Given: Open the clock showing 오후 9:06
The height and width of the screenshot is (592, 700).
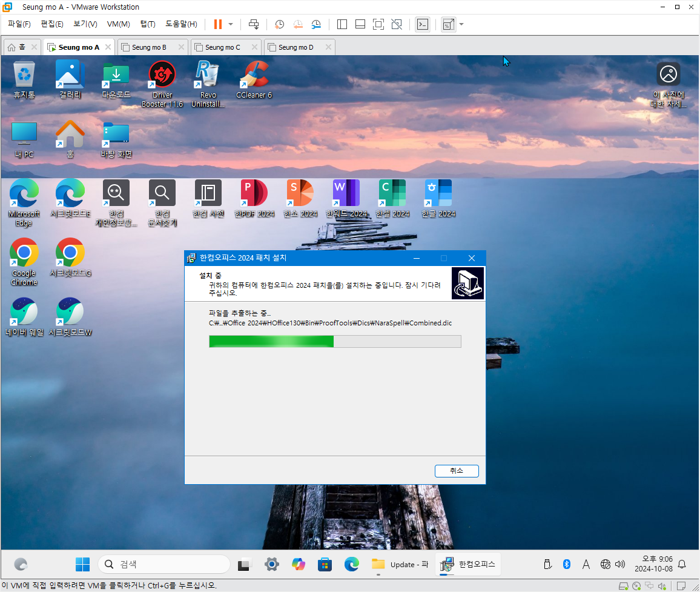Looking at the screenshot, I should pyautogui.click(x=653, y=564).
